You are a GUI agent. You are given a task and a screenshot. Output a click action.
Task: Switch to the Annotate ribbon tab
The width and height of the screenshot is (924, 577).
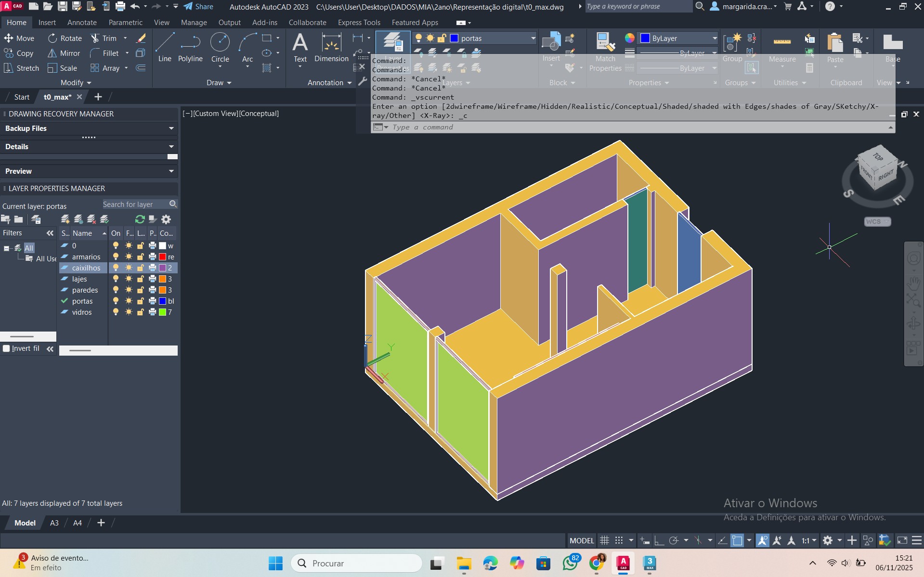82,23
